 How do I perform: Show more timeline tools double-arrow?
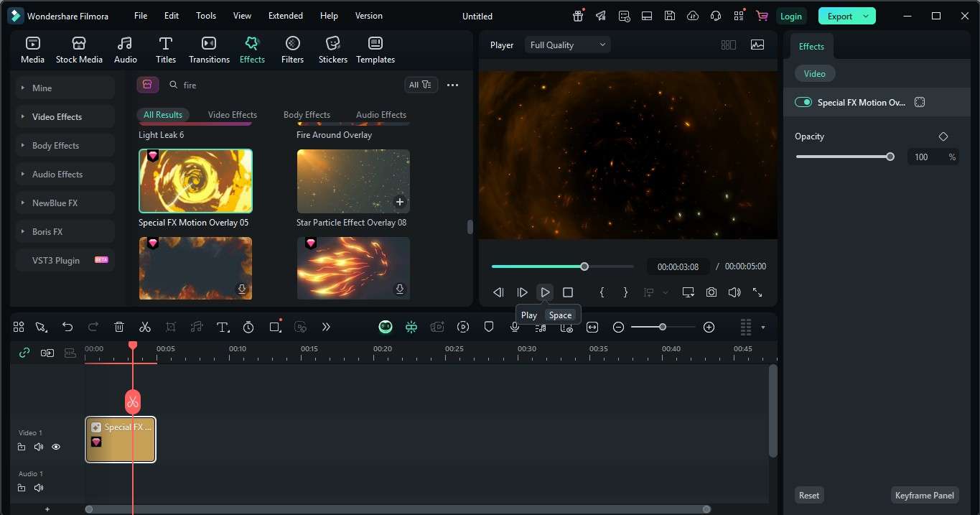(x=326, y=327)
